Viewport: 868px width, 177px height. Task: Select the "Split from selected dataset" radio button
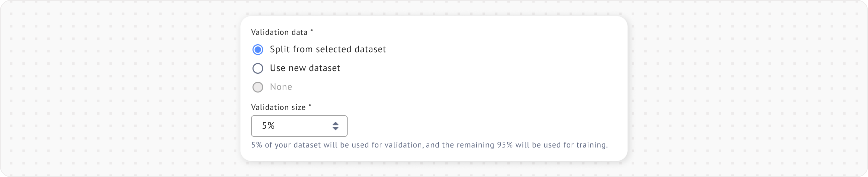point(258,50)
